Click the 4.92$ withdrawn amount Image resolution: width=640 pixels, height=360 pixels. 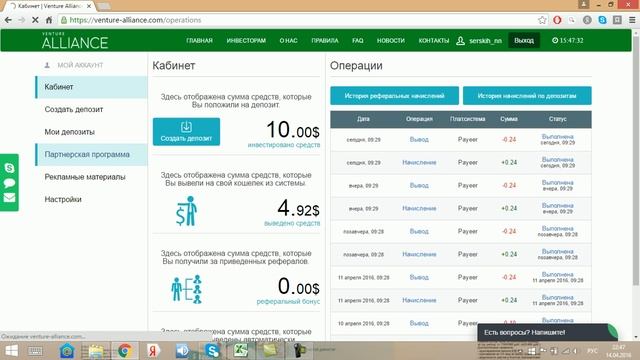(298, 208)
